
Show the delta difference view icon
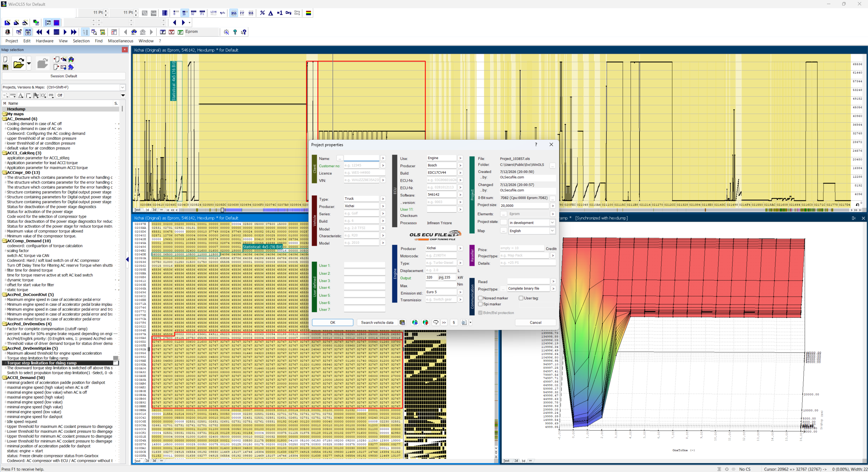tap(271, 13)
